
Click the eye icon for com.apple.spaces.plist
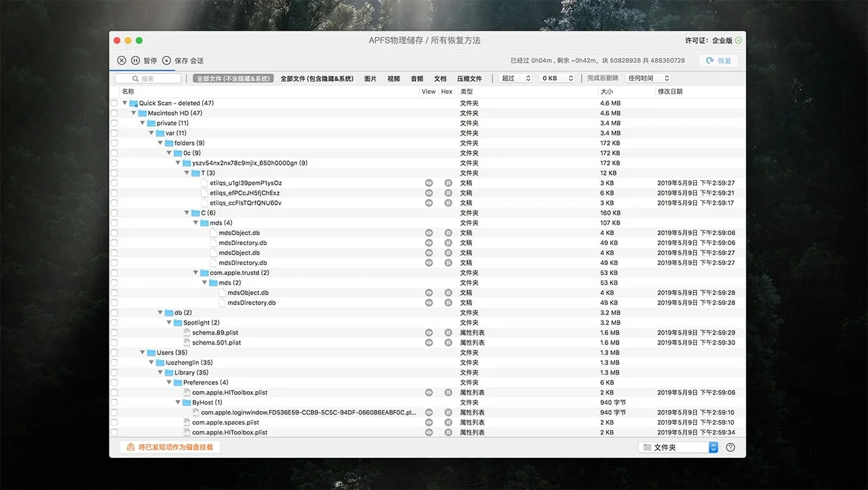tap(429, 422)
